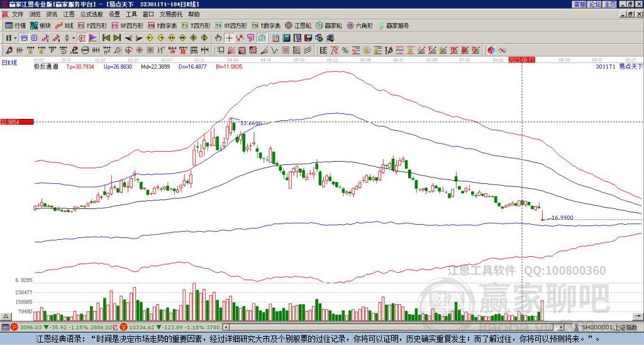Click the 客服 customer service link
Screen dimensions: 644x345
pyautogui.click(x=579, y=4)
